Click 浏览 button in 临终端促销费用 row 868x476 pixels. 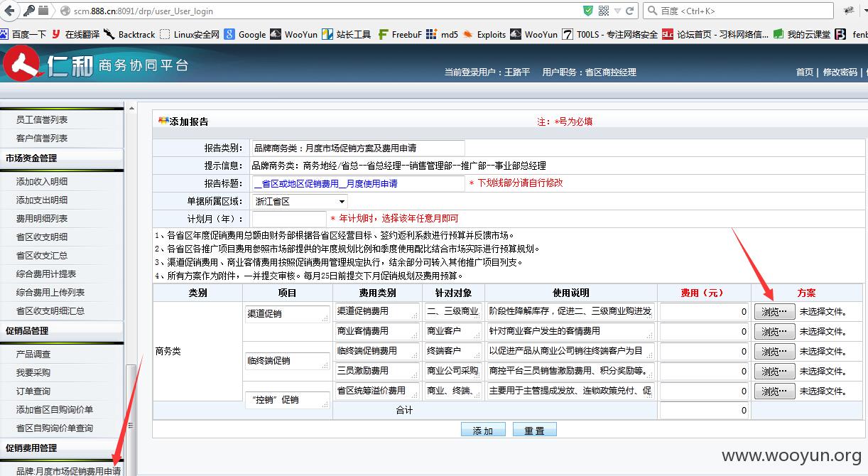tap(774, 351)
